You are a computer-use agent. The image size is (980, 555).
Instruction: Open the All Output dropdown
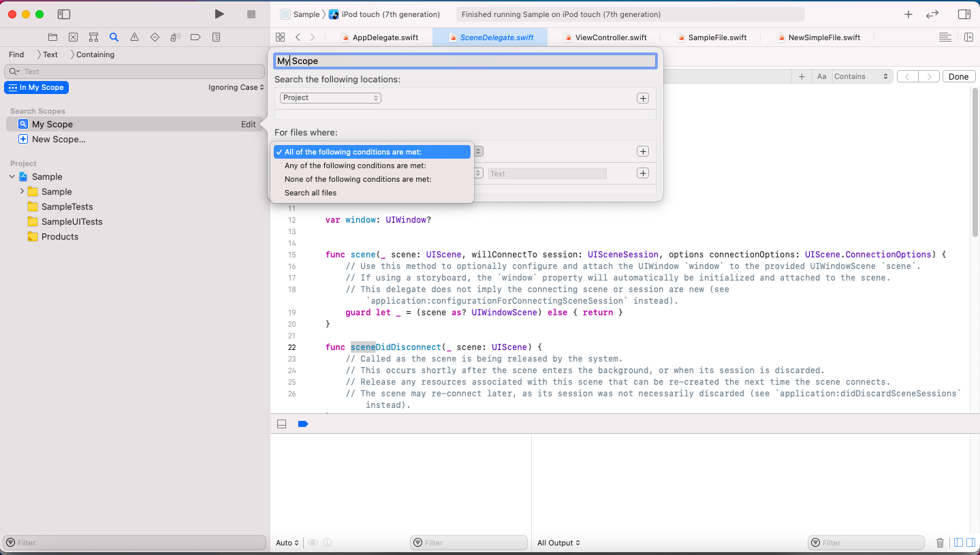pos(558,543)
